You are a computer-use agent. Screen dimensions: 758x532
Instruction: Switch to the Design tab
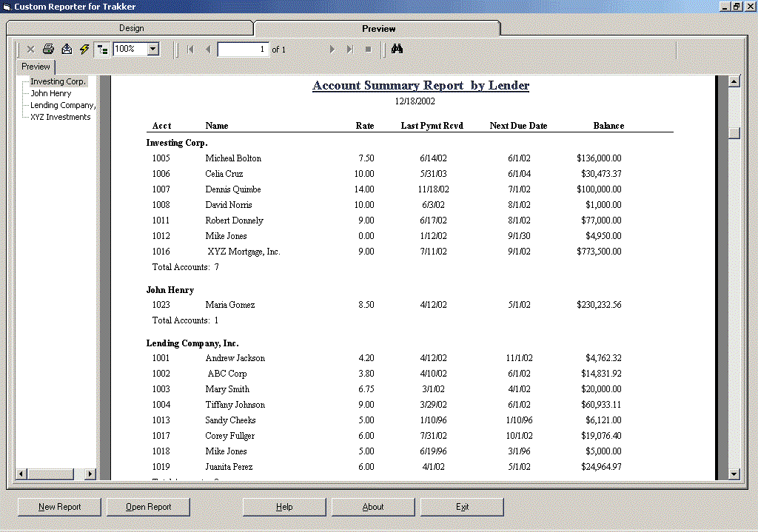pyautogui.click(x=131, y=27)
